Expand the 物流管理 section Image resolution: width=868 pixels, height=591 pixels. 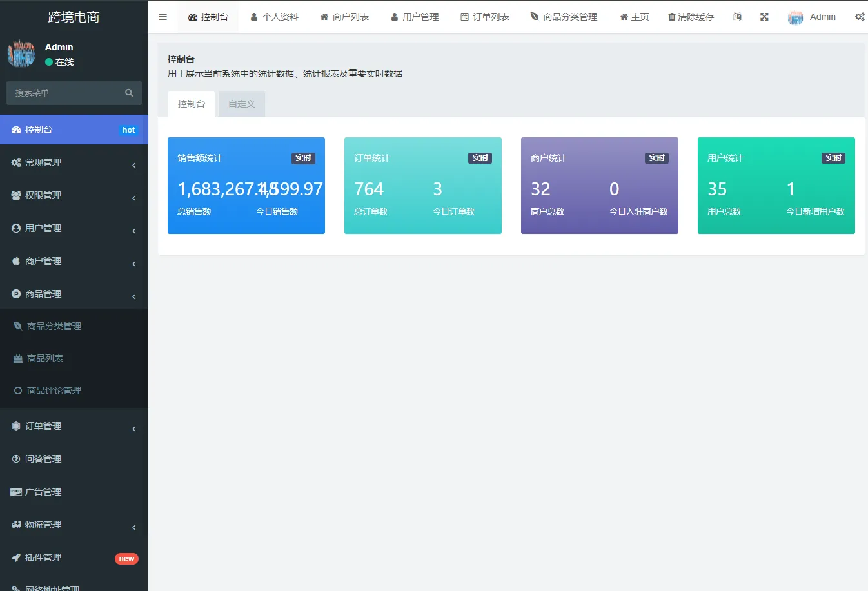(43, 524)
